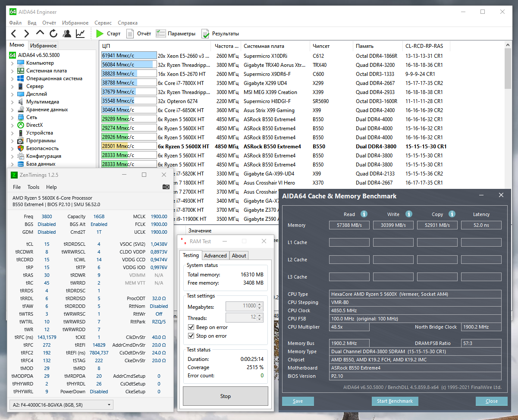518x420 pixels.
Task: Switch to the Advanced tab in RAM Test
Action: coord(215,255)
